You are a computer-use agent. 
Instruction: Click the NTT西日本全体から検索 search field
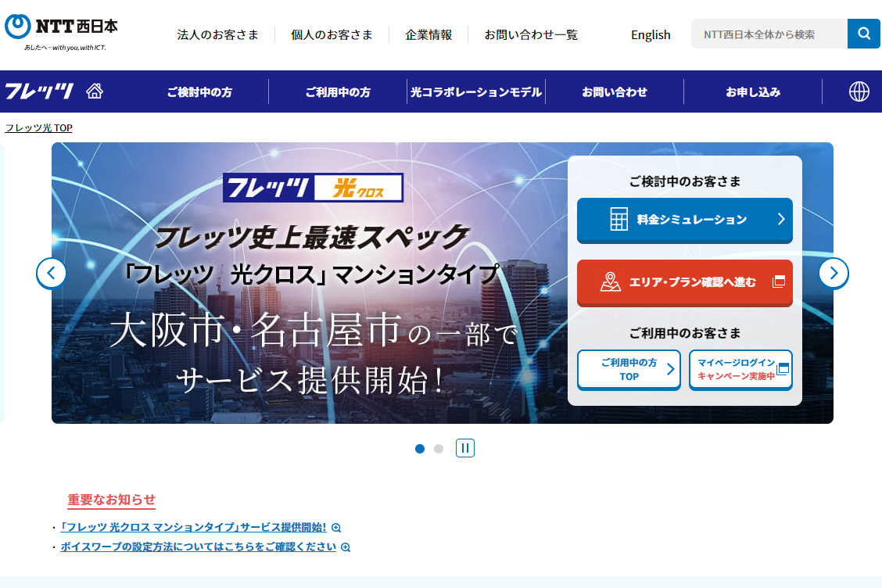[769, 33]
